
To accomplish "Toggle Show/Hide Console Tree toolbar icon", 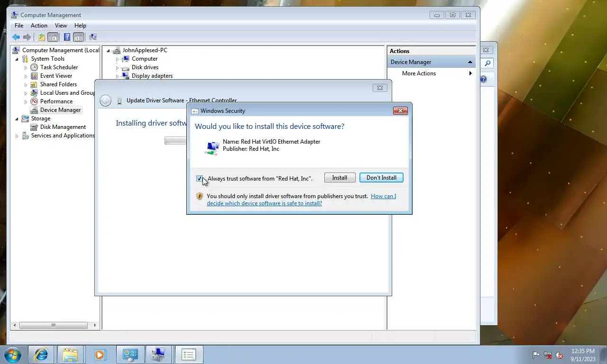I will coord(53,37).
